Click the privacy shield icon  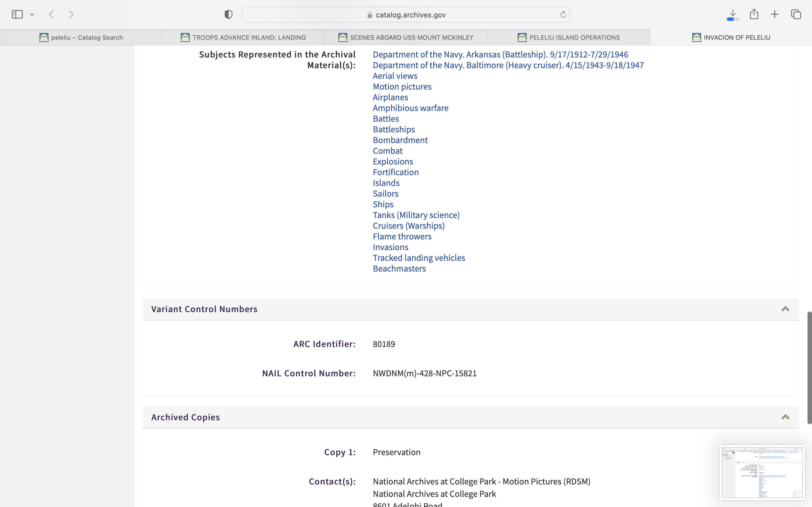pos(228,14)
